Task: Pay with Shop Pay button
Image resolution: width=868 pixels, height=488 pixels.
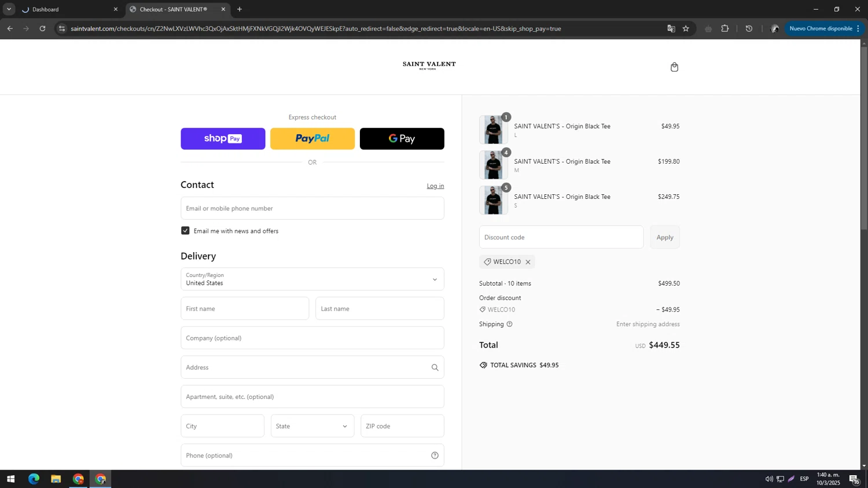Action: (x=223, y=139)
